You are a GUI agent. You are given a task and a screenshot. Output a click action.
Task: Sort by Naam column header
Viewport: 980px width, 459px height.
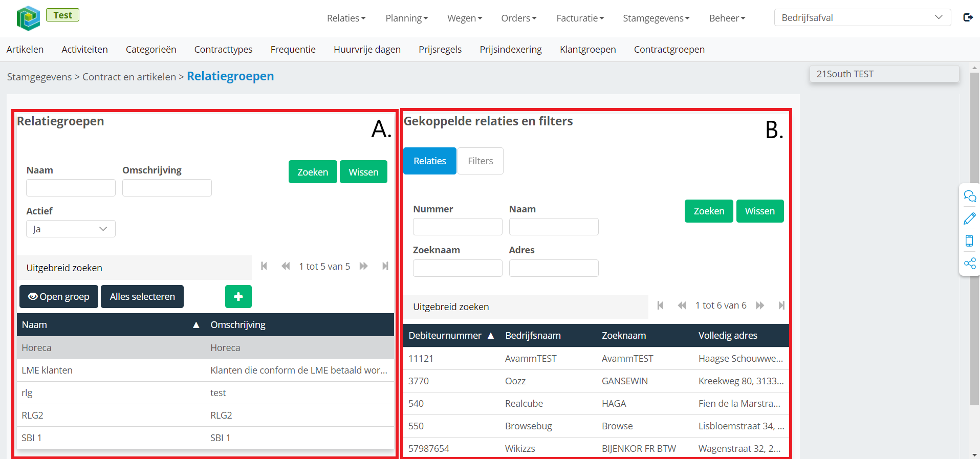pos(111,324)
